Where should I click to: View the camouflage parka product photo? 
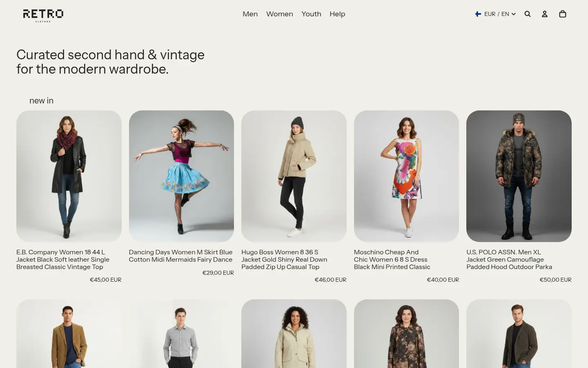click(x=519, y=176)
